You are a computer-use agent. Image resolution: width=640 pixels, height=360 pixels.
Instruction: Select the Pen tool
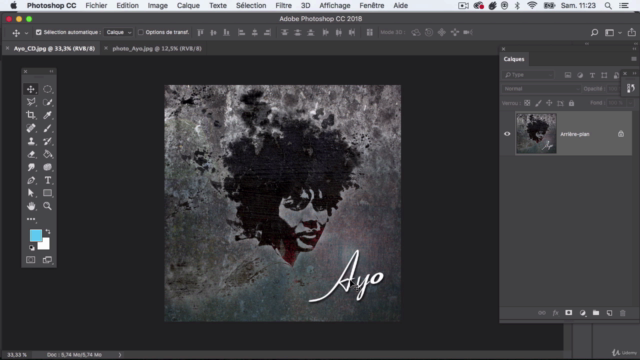[x=31, y=180]
